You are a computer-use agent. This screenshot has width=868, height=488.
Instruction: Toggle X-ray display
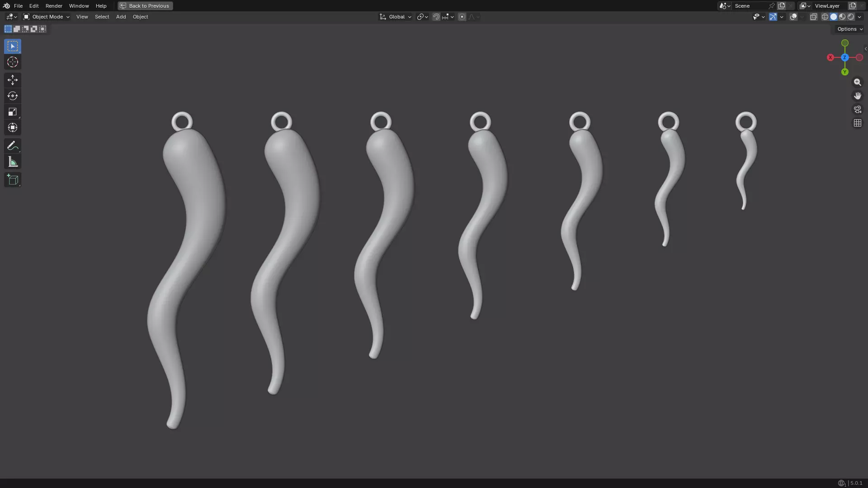point(813,17)
